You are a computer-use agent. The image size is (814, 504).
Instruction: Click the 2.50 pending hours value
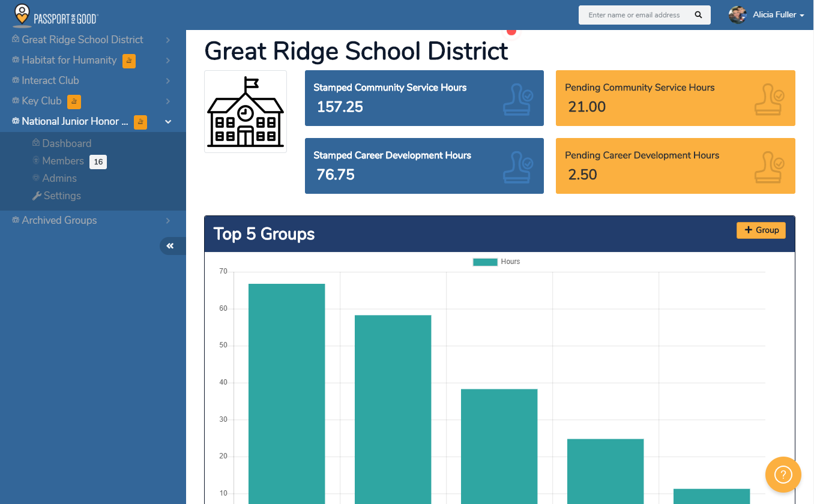coord(583,175)
